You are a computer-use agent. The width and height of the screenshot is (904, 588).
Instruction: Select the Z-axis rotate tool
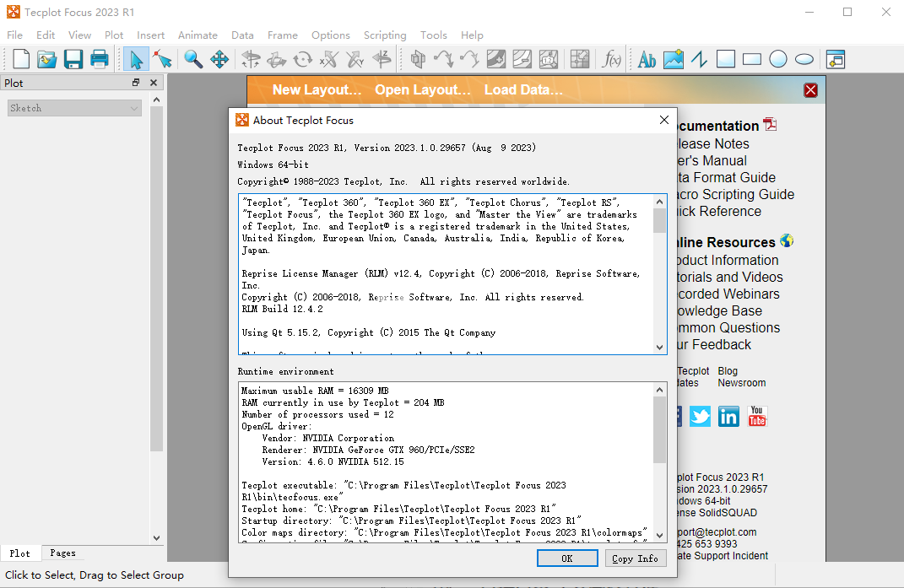382,59
